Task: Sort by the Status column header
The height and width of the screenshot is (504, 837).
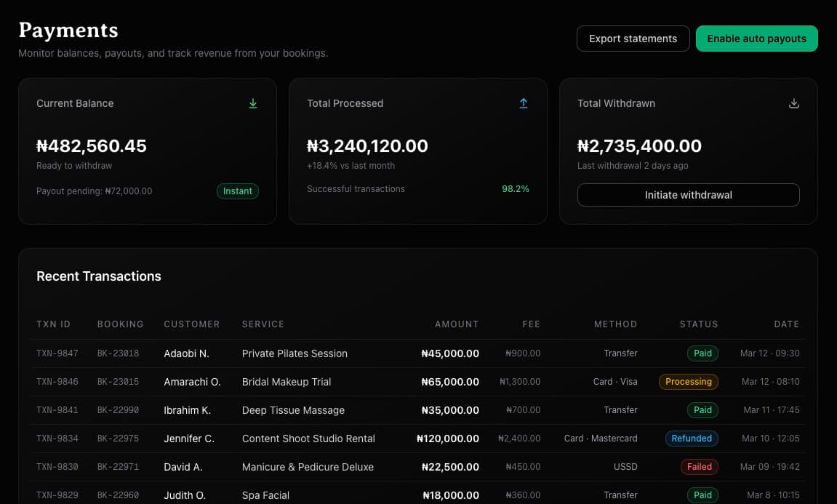Action: tap(698, 324)
